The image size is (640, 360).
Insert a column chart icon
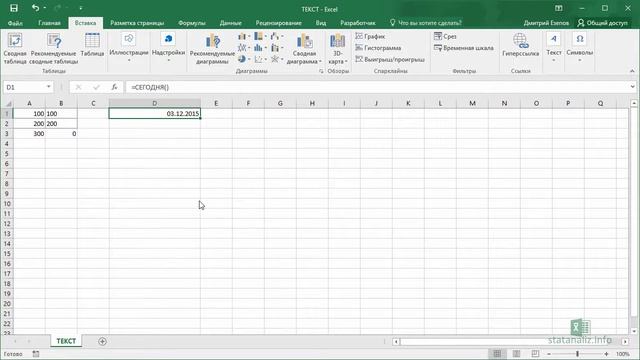242,37
